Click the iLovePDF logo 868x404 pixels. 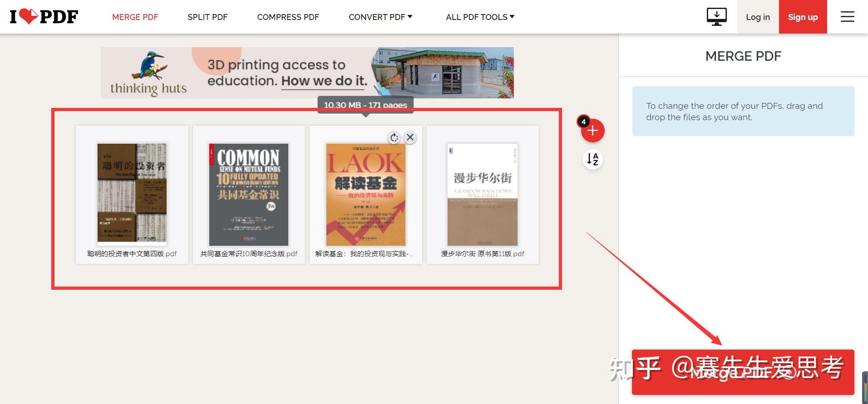coord(44,17)
